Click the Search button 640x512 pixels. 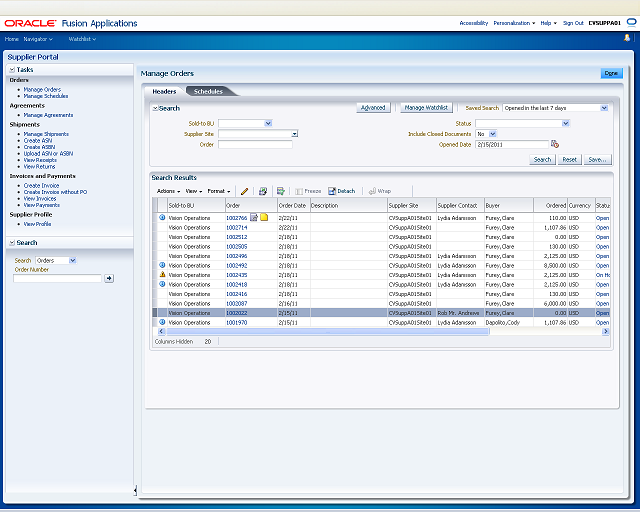[542, 160]
